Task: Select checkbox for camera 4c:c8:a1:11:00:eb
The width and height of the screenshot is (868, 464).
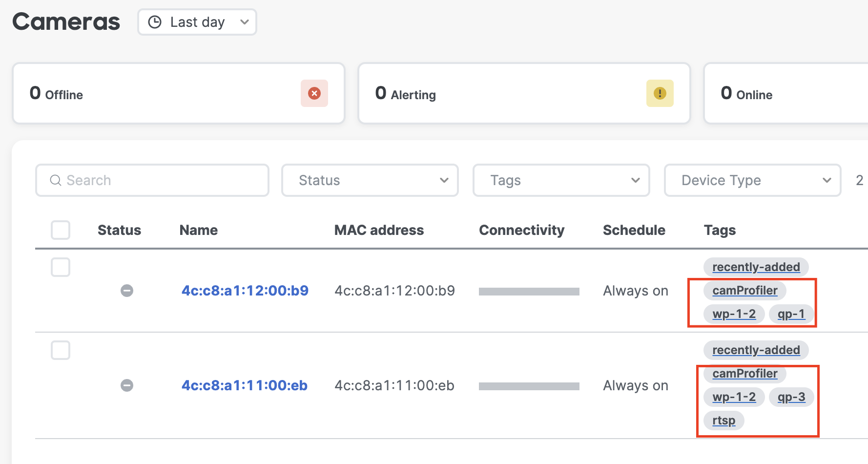Action: [x=61, y=350]
